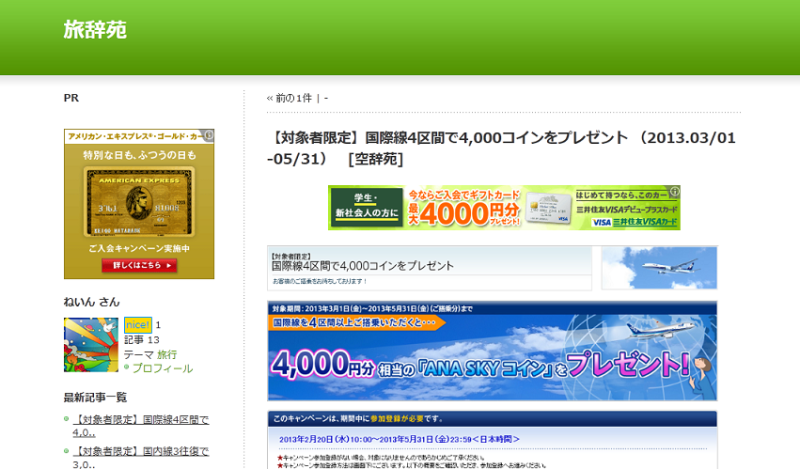The width and height of the screenshot is (800, 469).
Task: Open ad info icon on American Express ad
Action: [208, 135]
